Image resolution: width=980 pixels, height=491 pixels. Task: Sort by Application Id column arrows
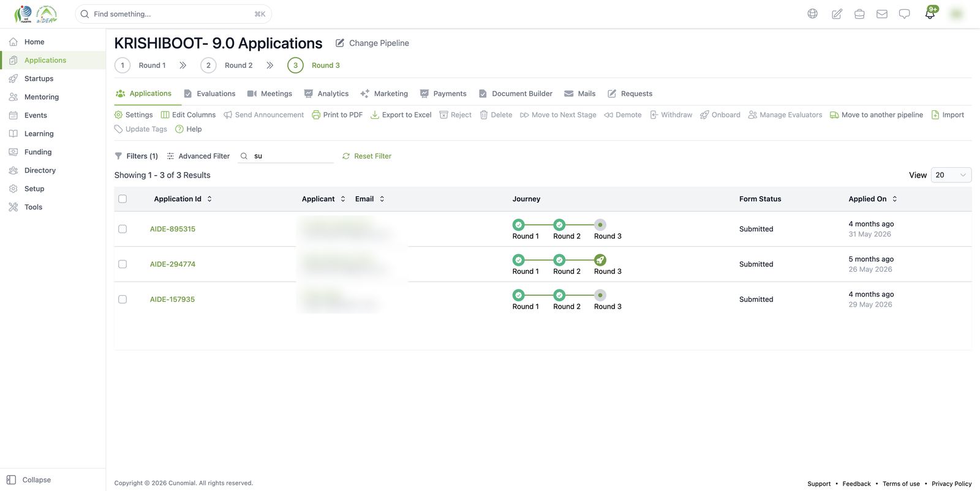coord(209,199)
